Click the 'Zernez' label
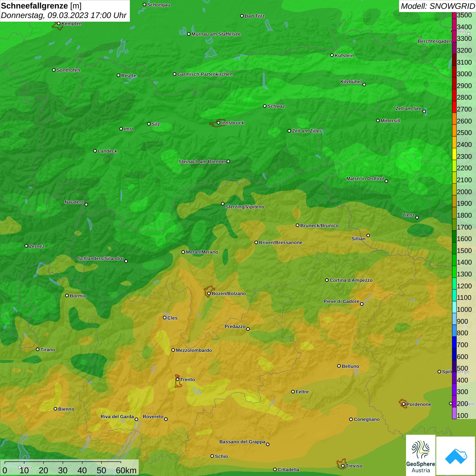 37,246
